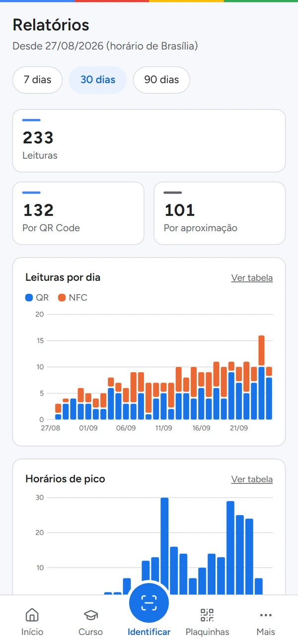This screenshot has height=644, width=298.
Task: Select the 30 dias filter
Action: (98, 80)
